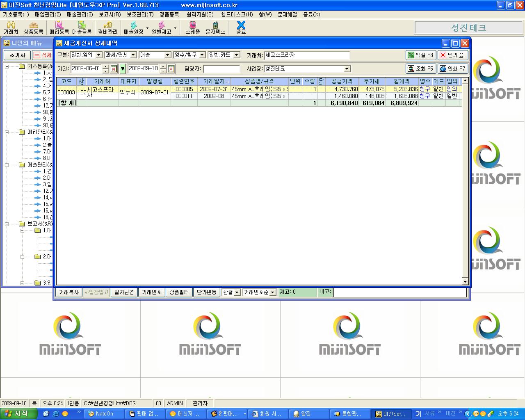
Task: Open the 원격지원(E) menu
Action: coord(200,14)
